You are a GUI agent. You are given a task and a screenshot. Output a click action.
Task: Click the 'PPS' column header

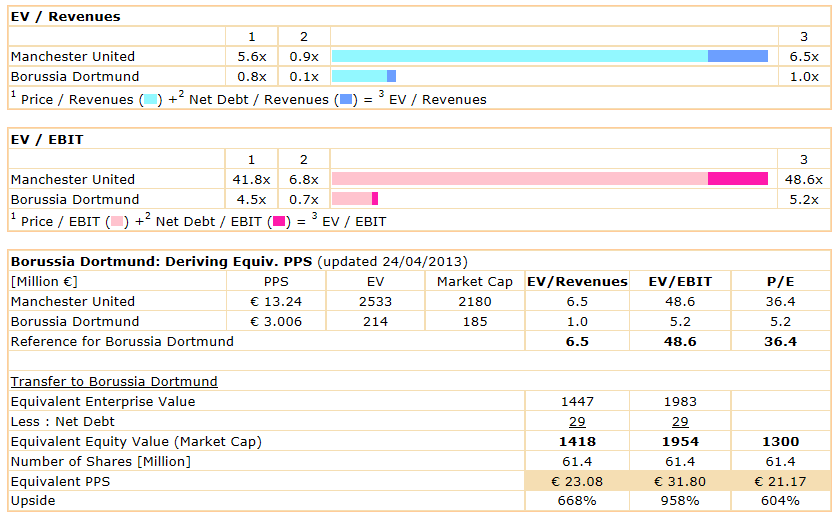[276, 281]
